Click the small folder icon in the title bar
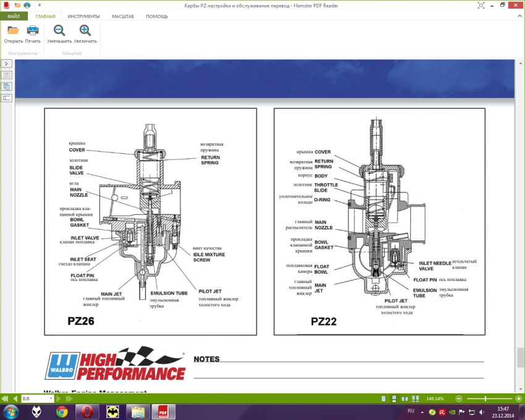The height and width of the screenshot is (420, 525). (x=18, y=5)
